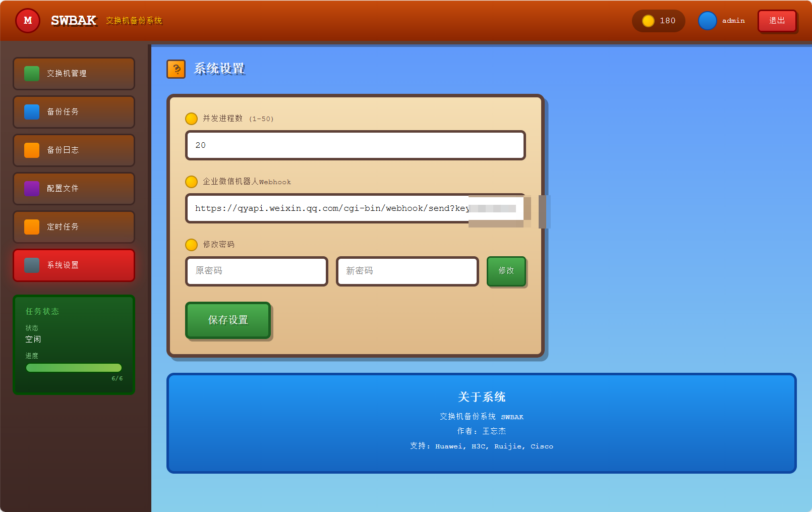Click the red M logo icon
This screenshot has width=812, height=512.
tap(28, 21)
